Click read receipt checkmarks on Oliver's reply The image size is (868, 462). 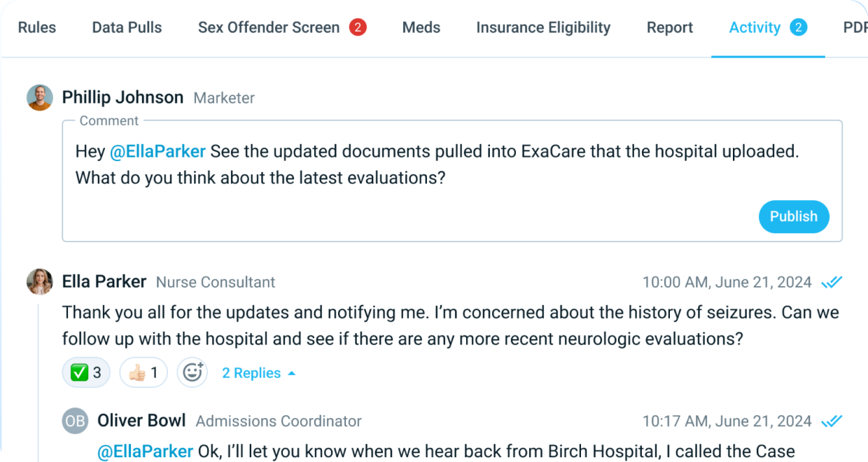tap(832, 421)
